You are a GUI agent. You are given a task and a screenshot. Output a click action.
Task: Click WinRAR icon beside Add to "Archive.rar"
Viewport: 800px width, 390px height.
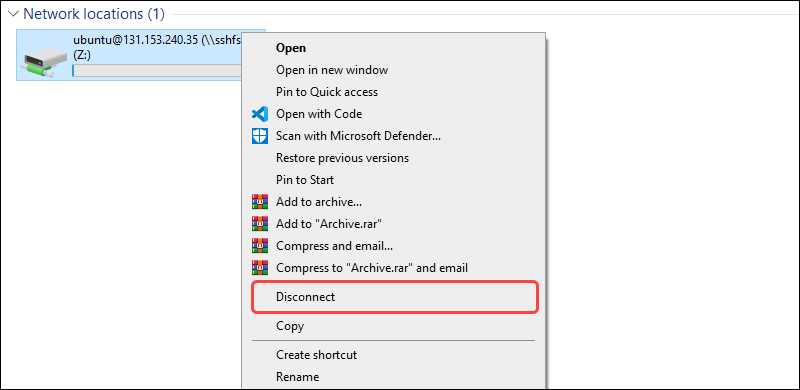pos(260,224)
